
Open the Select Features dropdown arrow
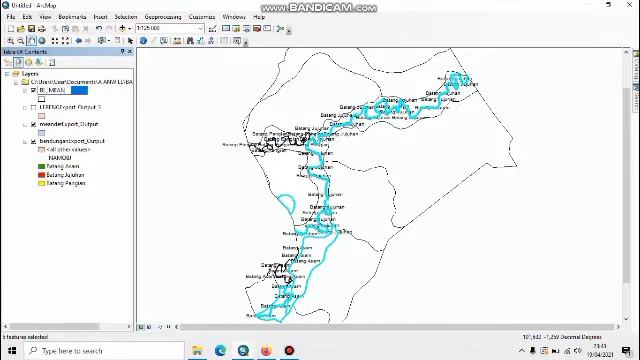(x=109, y=41)
